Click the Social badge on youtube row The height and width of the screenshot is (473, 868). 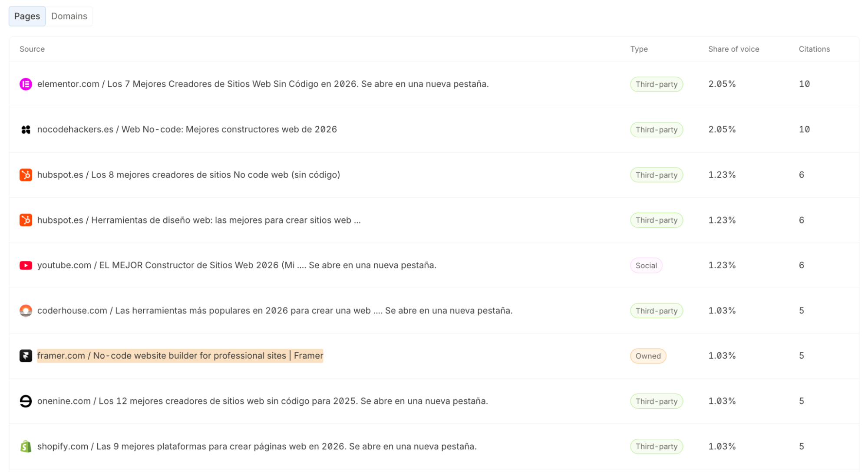646,265
